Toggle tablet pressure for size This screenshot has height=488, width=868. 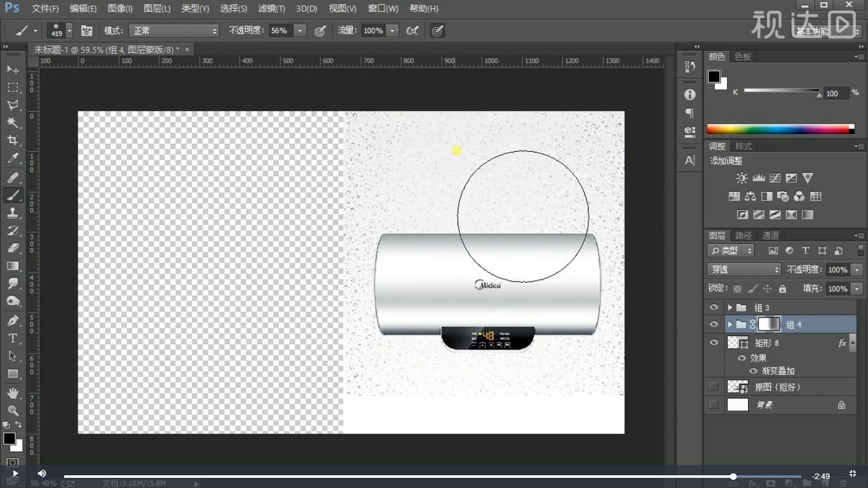point(437,30)
